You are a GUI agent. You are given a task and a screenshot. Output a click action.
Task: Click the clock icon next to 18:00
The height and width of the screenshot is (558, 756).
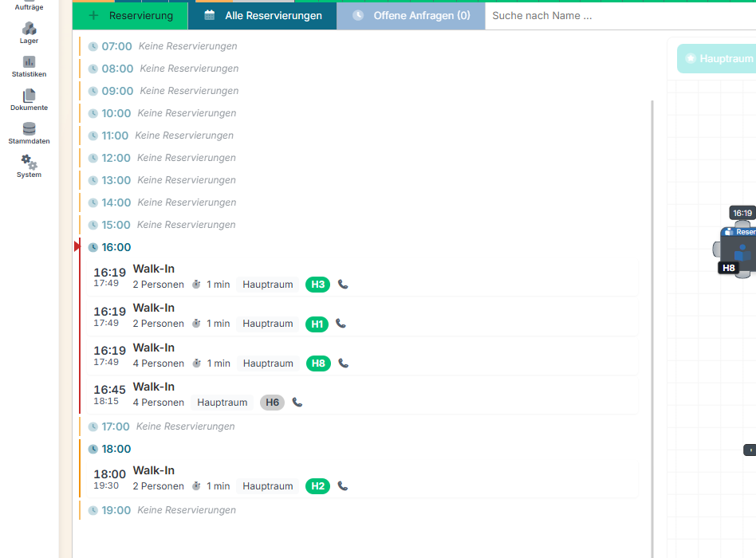coord(93,449)
